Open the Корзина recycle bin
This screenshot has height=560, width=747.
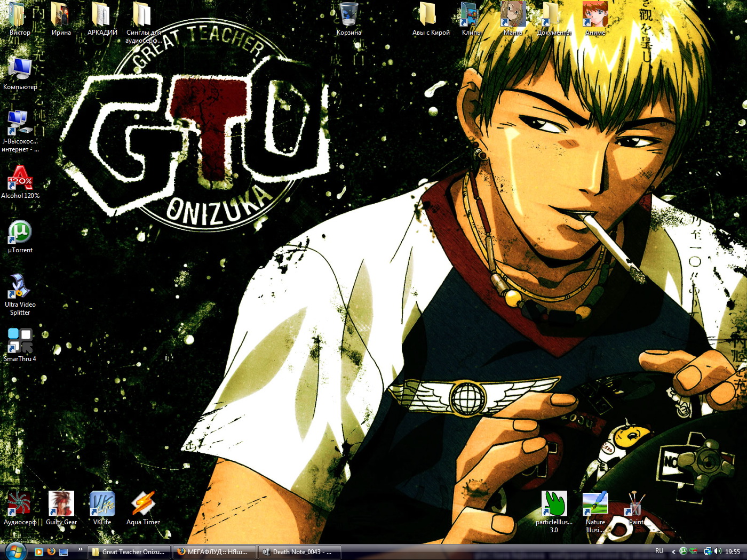[x=348, y=19]
